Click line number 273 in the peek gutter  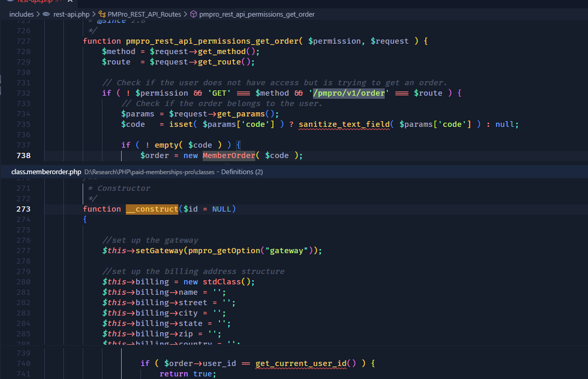coord(23,209)
